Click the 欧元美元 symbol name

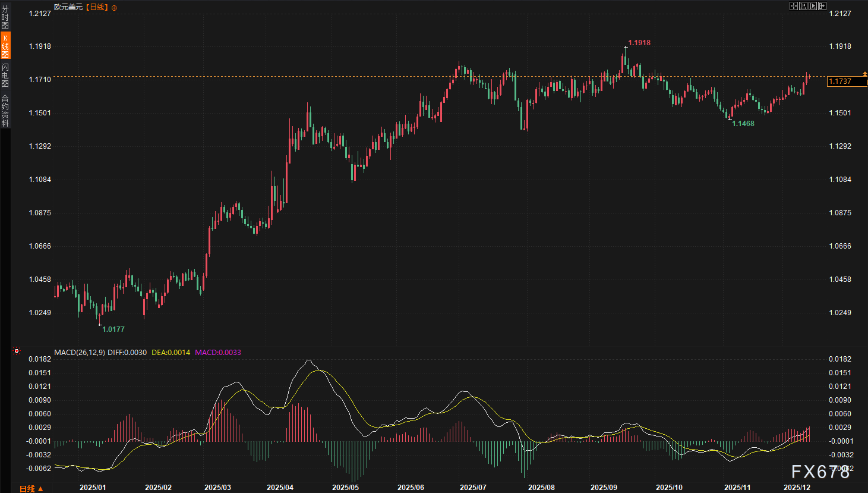coord(68,7)
